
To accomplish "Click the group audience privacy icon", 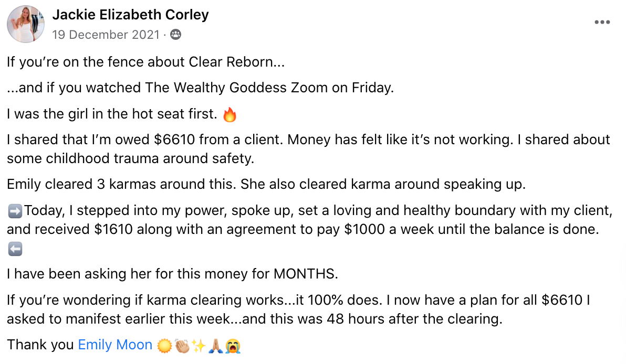I will [x=175, y=35].
